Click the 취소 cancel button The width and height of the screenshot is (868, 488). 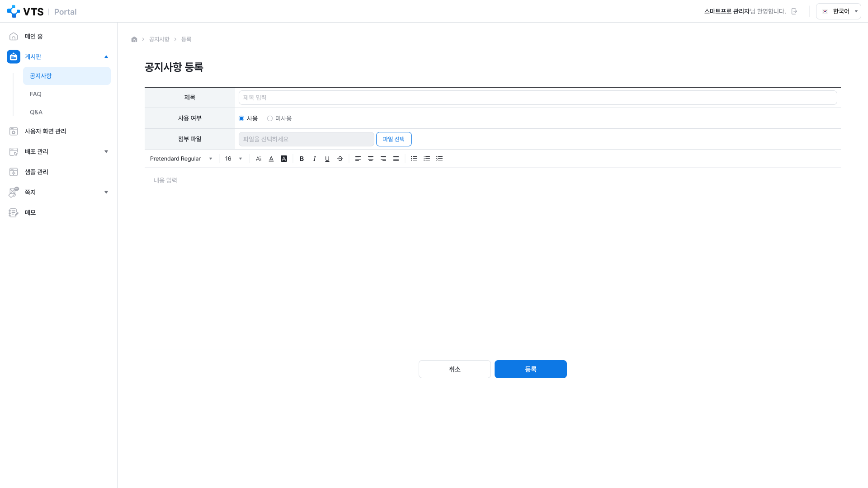coord(455,369)
